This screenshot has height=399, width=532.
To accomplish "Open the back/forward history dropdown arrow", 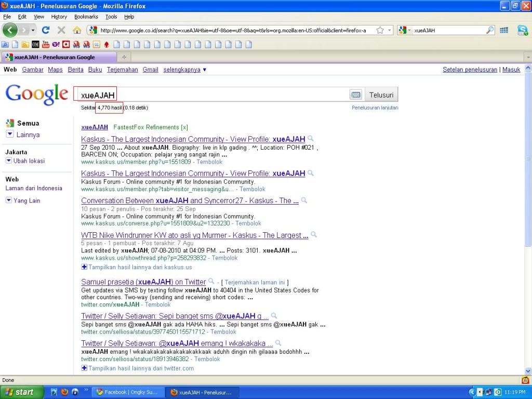I will (33, 30).
